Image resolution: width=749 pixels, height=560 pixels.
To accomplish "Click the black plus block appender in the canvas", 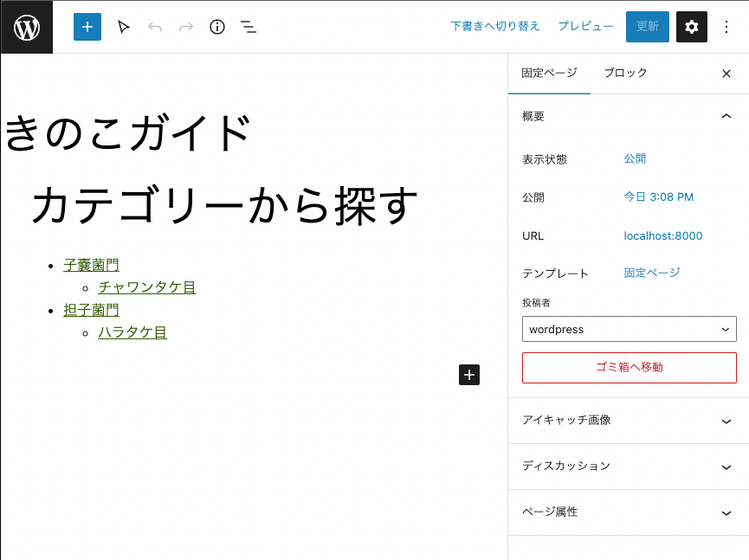I will [468, 375].
